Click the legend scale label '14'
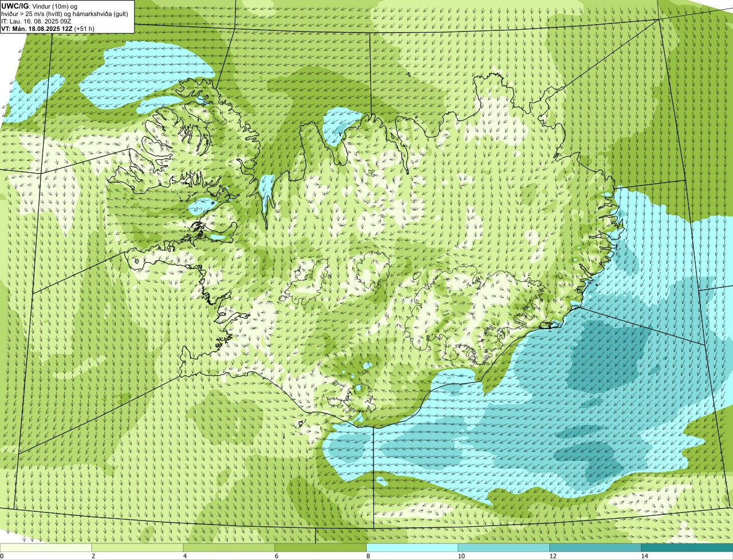The image size is (733, 560). 644,556
